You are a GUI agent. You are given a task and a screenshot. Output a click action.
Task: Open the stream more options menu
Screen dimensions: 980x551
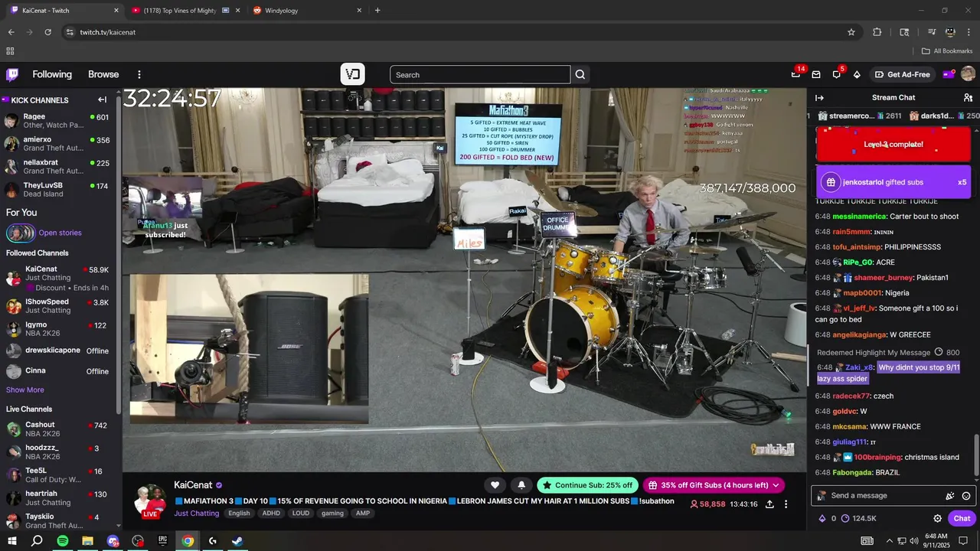coord(786,504)
